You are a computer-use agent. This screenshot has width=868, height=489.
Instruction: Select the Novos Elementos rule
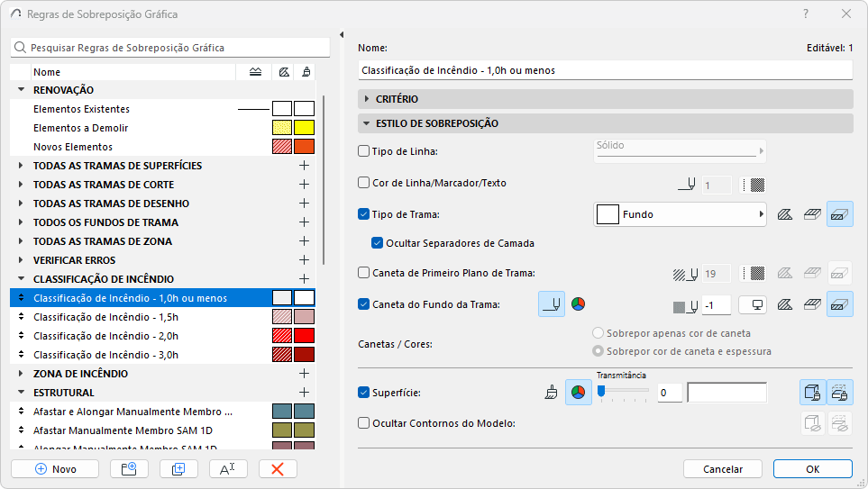[163, 147]
